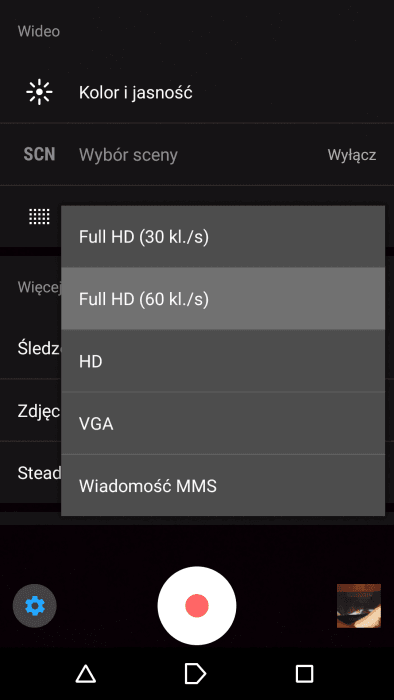Tap the SCN scene selection icon
Image resolution: width=394 pixels, height=700 pixels.
tap(39, 154)
